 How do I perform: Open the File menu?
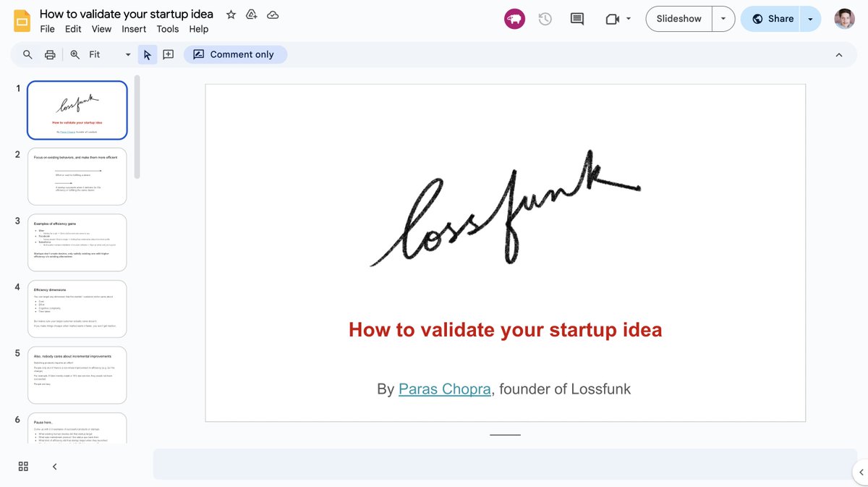click(47, 29)
